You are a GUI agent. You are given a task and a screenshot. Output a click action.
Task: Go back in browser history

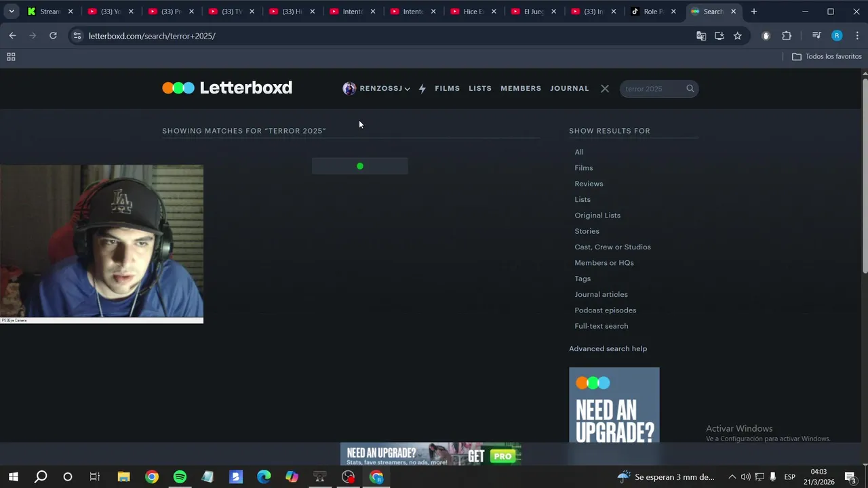click(x=12, y=36)
